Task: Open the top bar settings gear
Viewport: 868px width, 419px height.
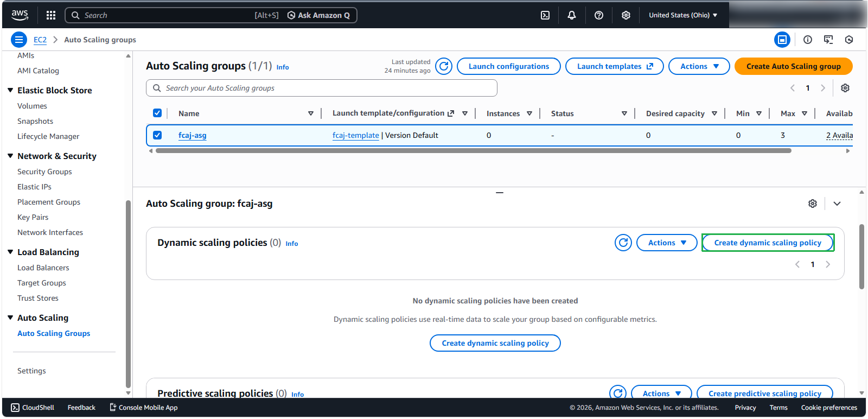Action: click(x=626, y=15)
